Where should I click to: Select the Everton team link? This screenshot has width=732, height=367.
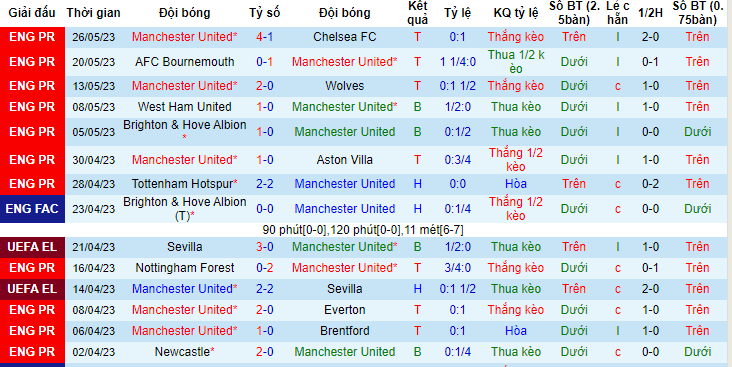[345, 310]
